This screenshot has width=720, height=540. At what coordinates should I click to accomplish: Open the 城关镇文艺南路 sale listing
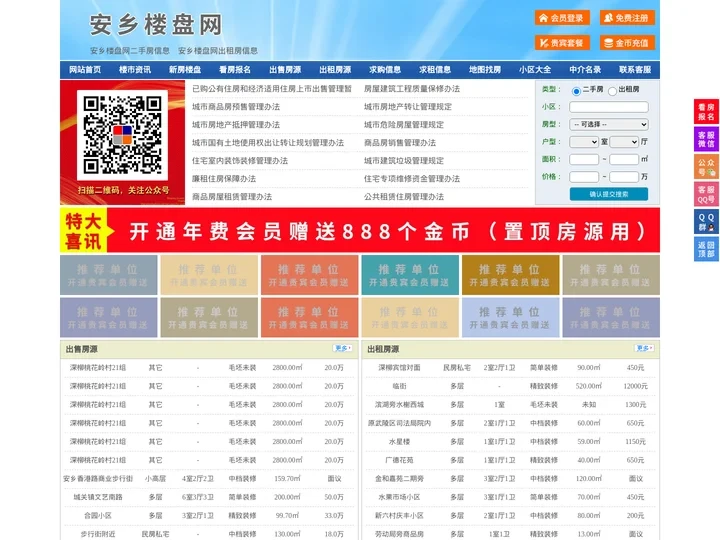(98, 497)
